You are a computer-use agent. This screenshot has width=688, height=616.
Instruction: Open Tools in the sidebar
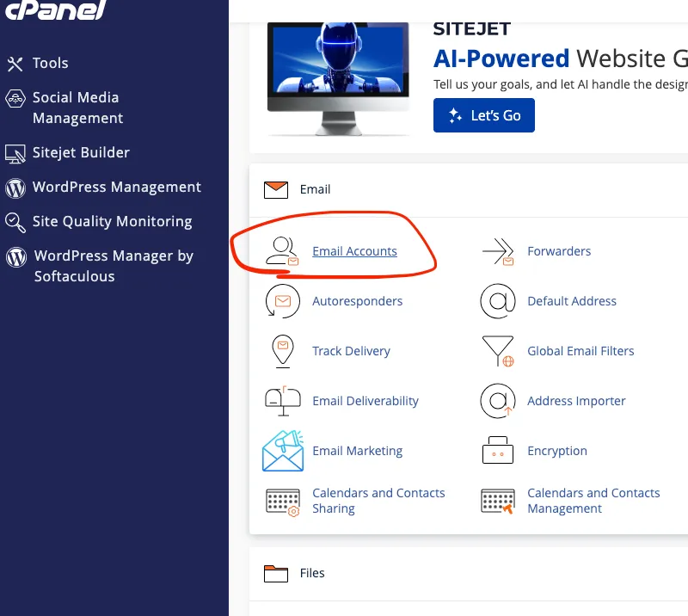[x=51, y=63]
